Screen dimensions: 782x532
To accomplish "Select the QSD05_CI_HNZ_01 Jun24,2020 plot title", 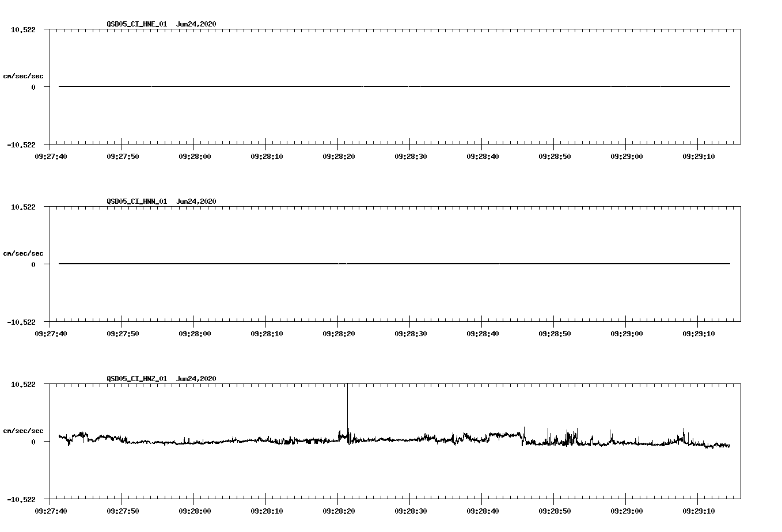I will tap(161, 379).
